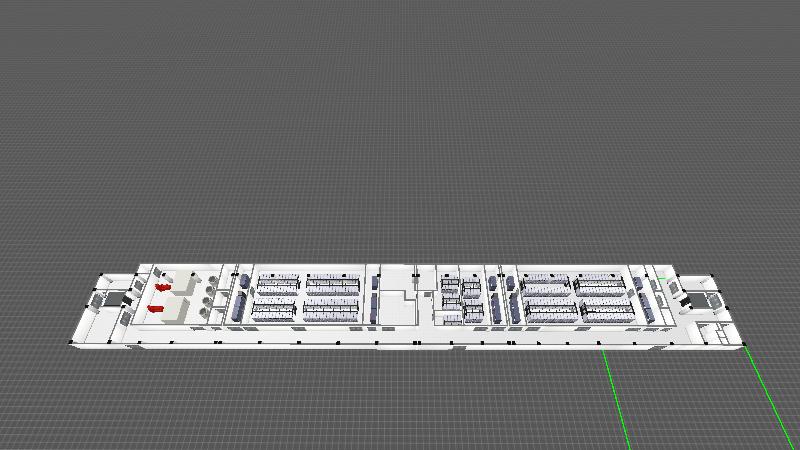
Task: Select bottom-right rack block in right hall
Action: click(x=607, y=312)
